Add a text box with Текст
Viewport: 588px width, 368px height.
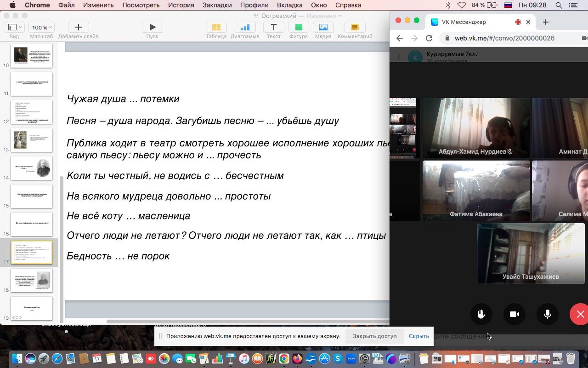point(273,28)
